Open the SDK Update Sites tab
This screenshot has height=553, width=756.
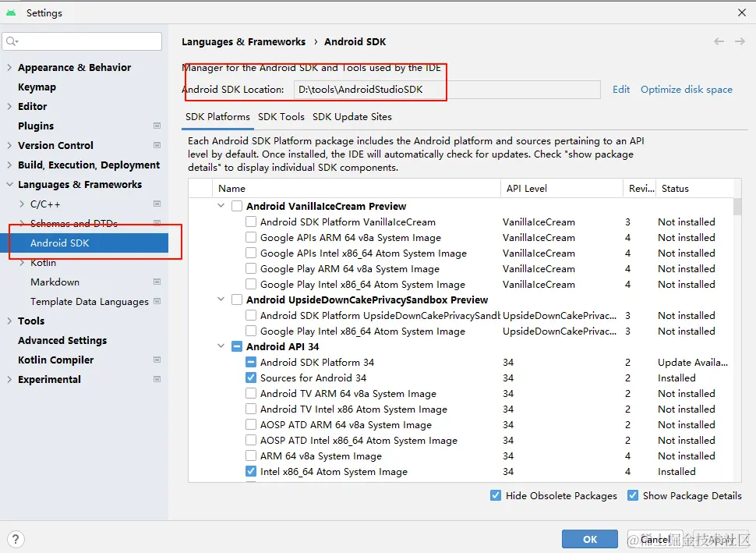[352, 117]
